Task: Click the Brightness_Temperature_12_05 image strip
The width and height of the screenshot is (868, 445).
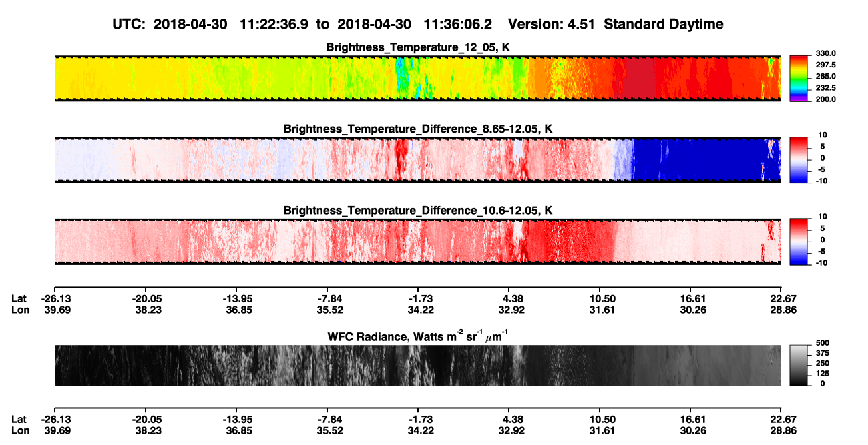Action: point(417,78)
